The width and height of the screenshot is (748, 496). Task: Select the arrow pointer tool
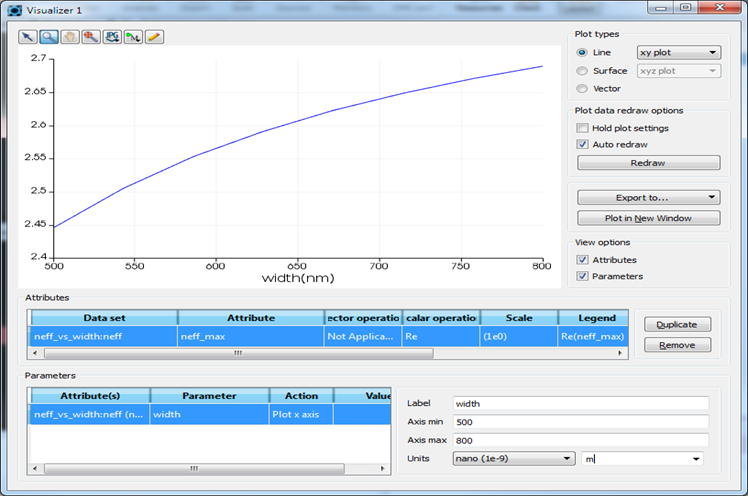pos(28,37)
